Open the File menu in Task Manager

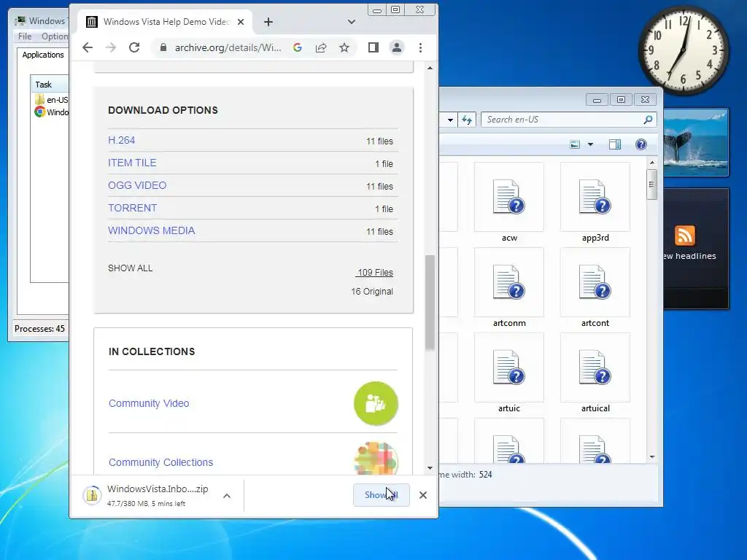point(25,36)
